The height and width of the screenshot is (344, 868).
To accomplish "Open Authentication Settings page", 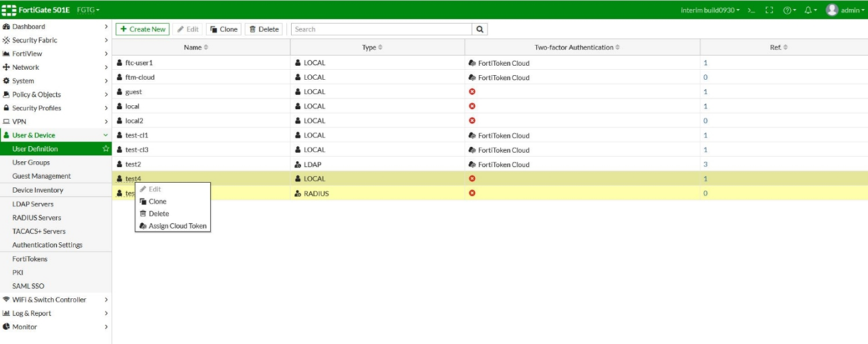I will click(x=47, y=244).
